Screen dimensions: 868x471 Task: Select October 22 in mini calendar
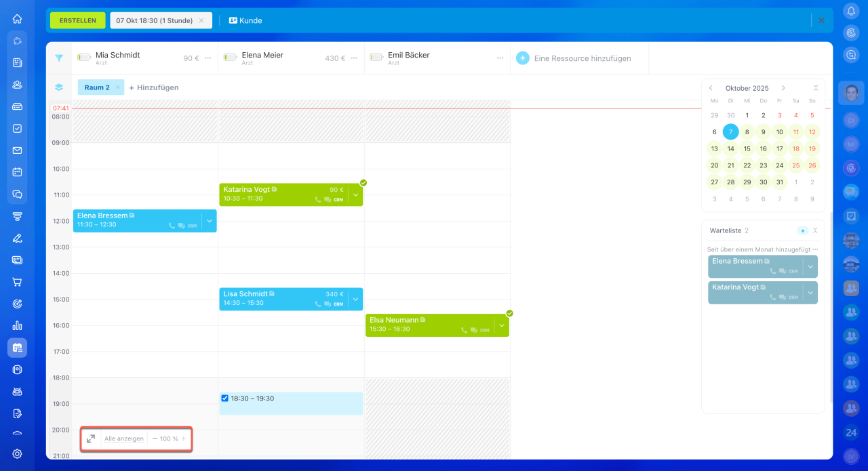pyautogui.click(x=747, y=165)
